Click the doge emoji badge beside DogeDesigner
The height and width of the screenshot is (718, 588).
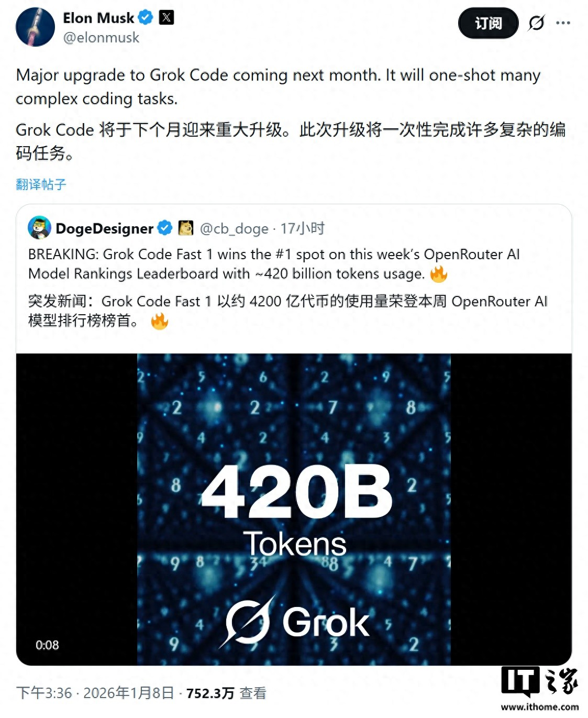[x=186, y=228]
